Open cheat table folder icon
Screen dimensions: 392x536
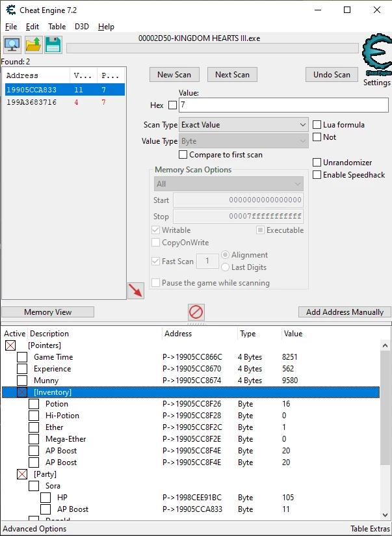coord(33,45)
